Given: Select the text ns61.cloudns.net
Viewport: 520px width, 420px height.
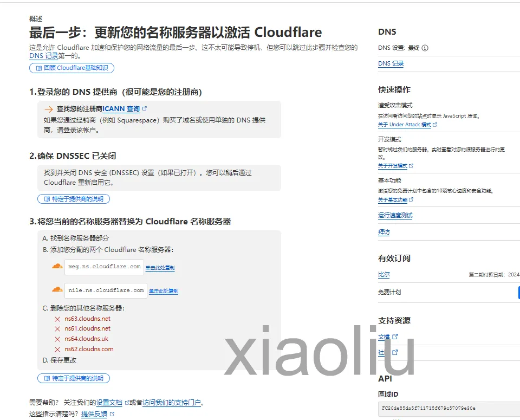Looking at the screenshot, I should [x=88, y=328].
